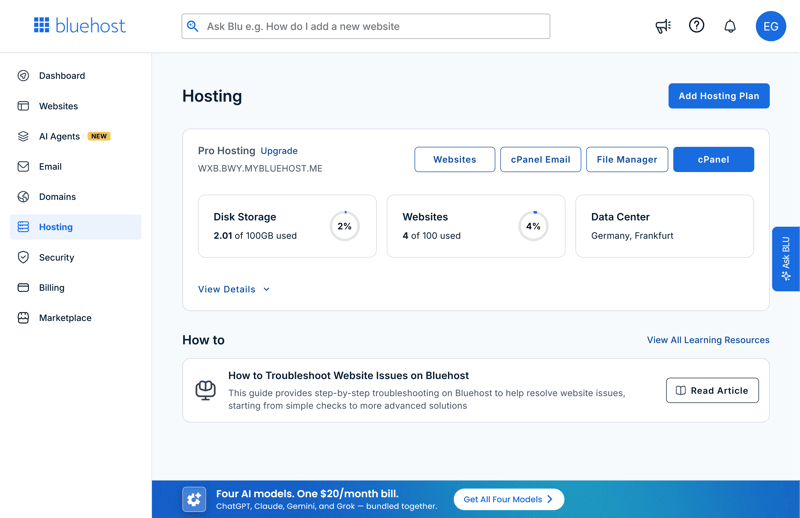Screen dimensions: 800x518
Task: Click the Websites button in Pro Hosting
Action: pyautogui.click(x=455, y=159)
